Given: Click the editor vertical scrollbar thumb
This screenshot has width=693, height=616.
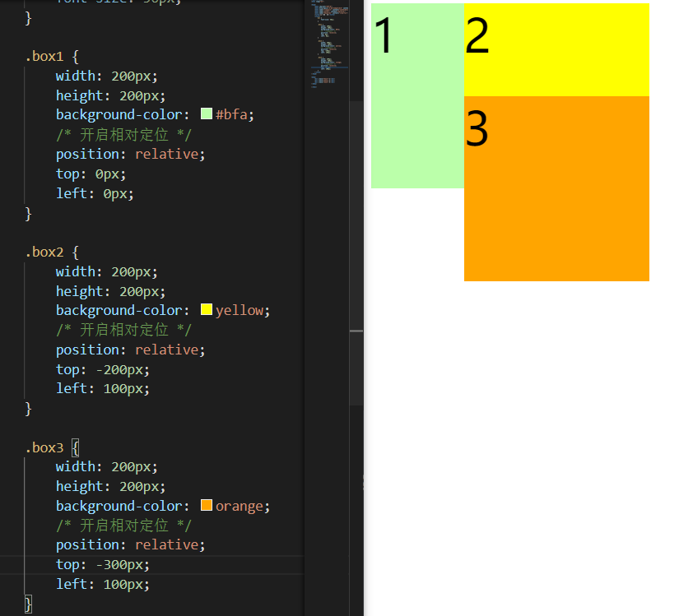Looking at the screenshot, I should pos(356,253).
